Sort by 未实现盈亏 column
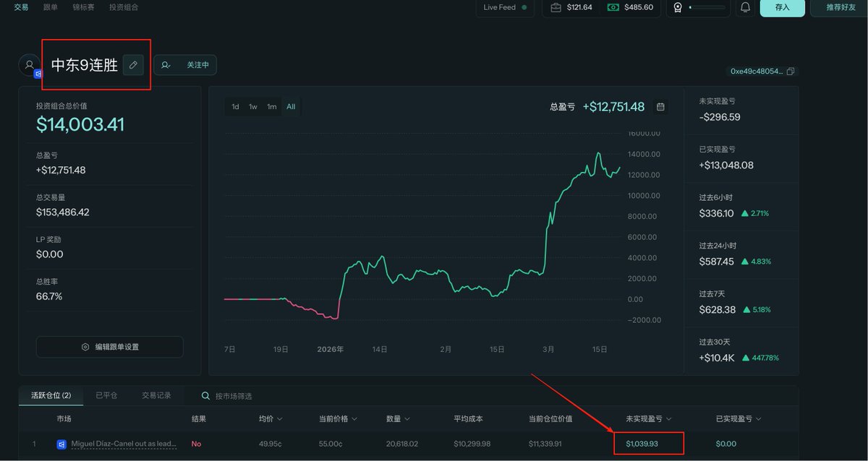 (649, 419)
